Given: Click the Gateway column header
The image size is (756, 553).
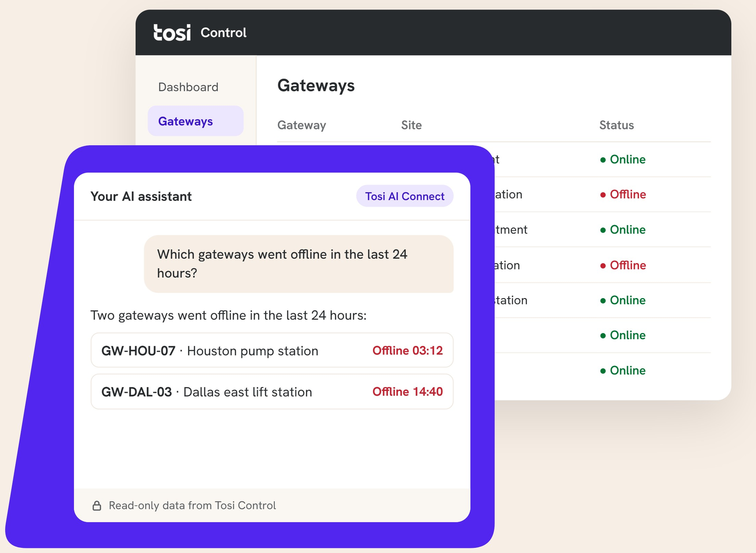Looking at the screenshot, I should [301, 125].
